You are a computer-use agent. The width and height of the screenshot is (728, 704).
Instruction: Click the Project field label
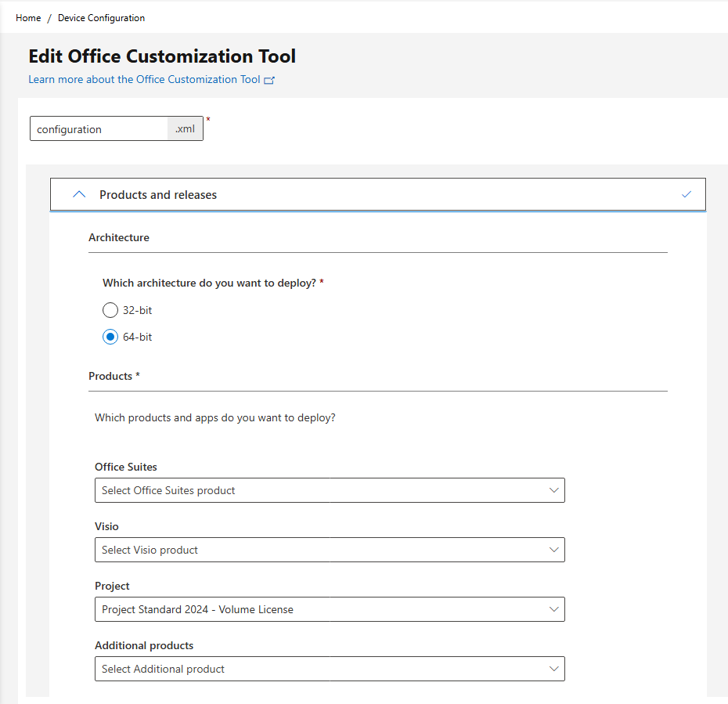coord(112,586)
